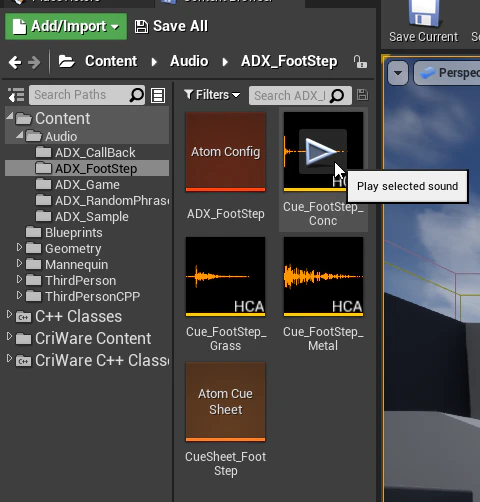The width and height of the screenshot is (480, 502).
Task: Select the Audio folder label
Action: 61,136
